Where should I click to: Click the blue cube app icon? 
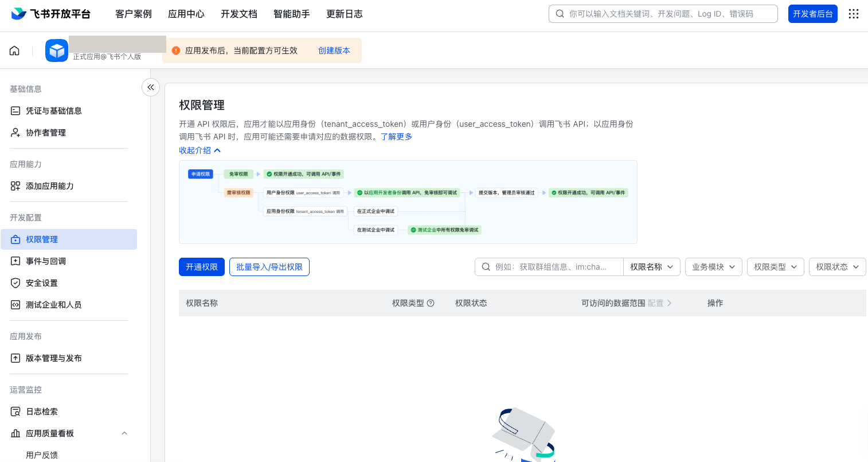(x=57, y=51)
